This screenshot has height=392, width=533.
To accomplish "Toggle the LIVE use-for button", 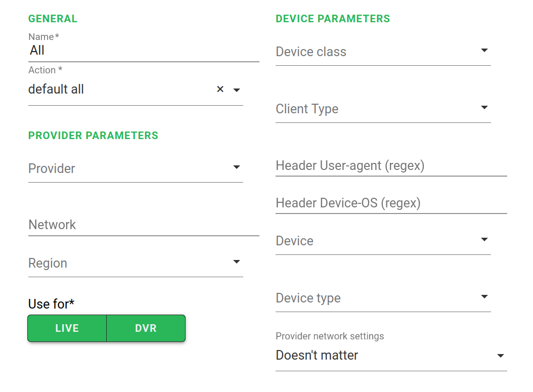I will [67, 328].
